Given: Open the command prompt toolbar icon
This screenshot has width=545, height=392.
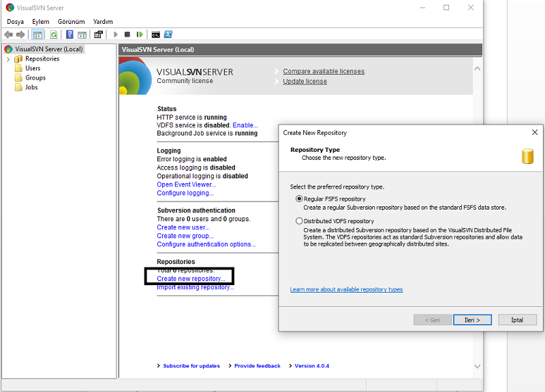Looking at the screenshot, I should pos(156,34).
